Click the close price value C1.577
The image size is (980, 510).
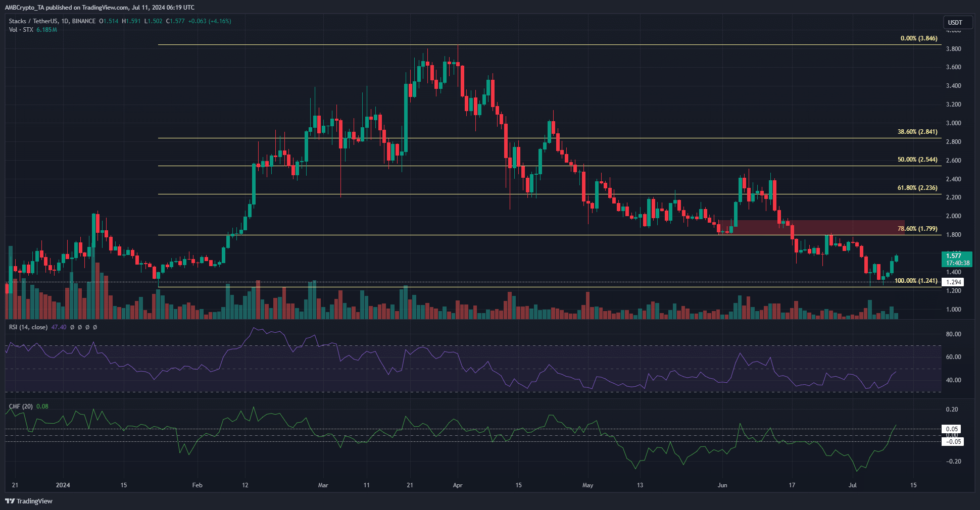[x=176, y=21]
